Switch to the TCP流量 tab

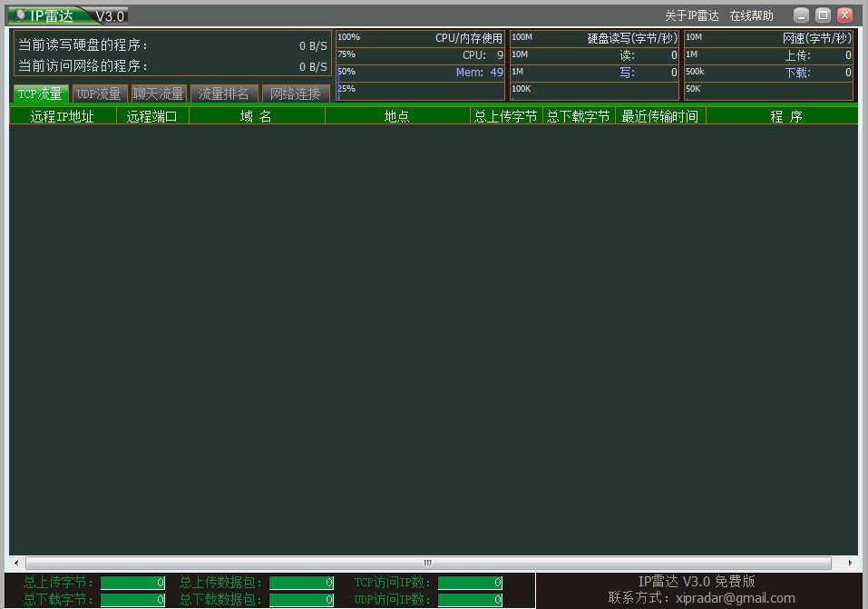(x=41, y=93)
